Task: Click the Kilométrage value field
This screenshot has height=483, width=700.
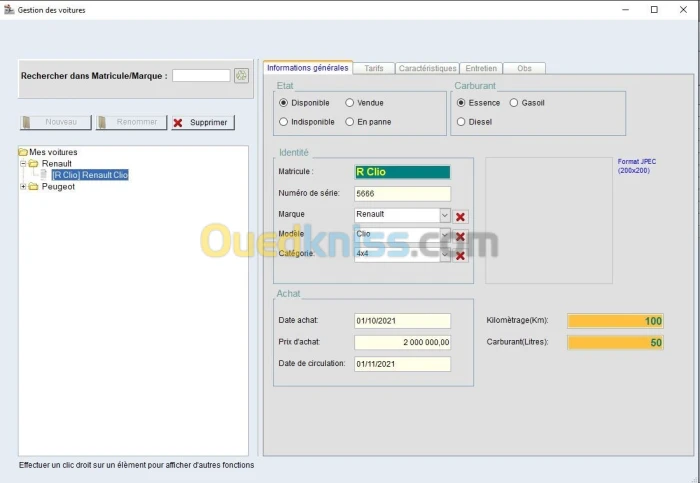Action: pos(615,321)
